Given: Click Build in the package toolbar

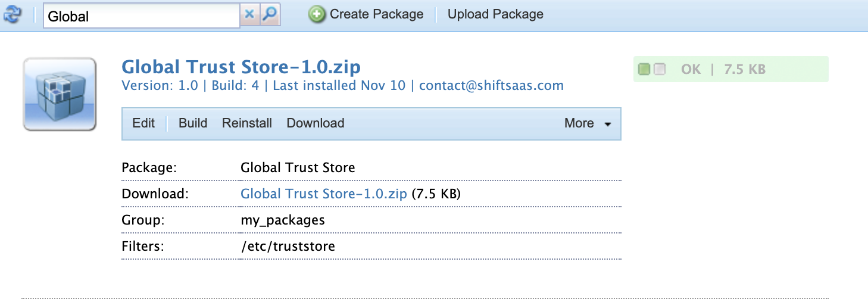Looking at the screenshot, I should tap(193, 123).
